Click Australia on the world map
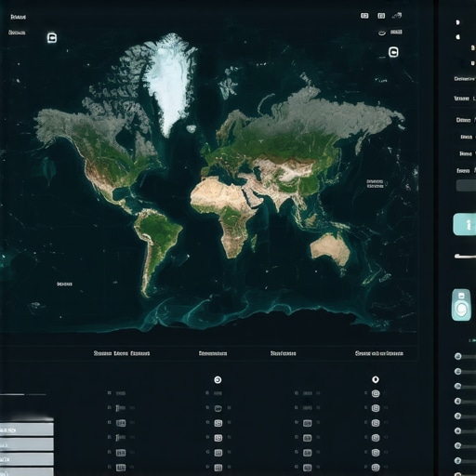The image size is (476, 476). (x=330, y=249)
